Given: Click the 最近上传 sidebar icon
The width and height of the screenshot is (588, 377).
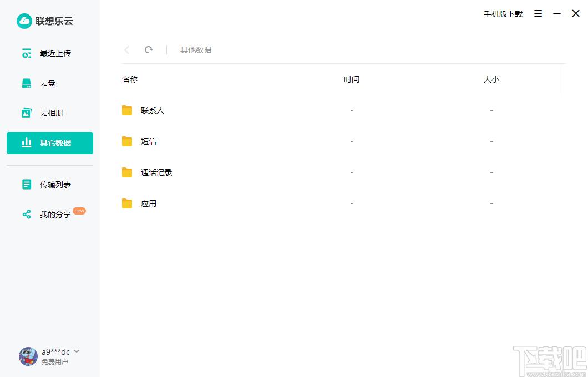Looking at the screenshot, I should point(27,53).
